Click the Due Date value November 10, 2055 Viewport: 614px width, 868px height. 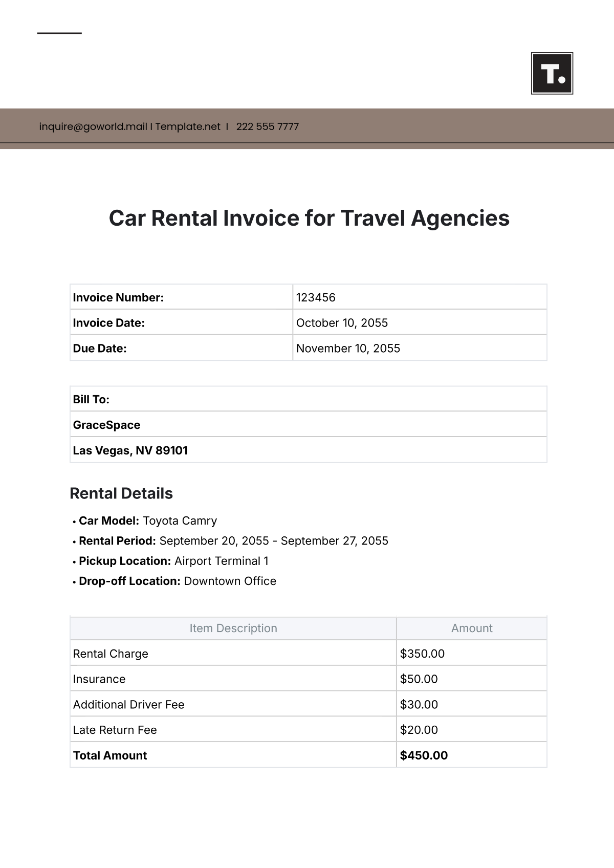348,349
